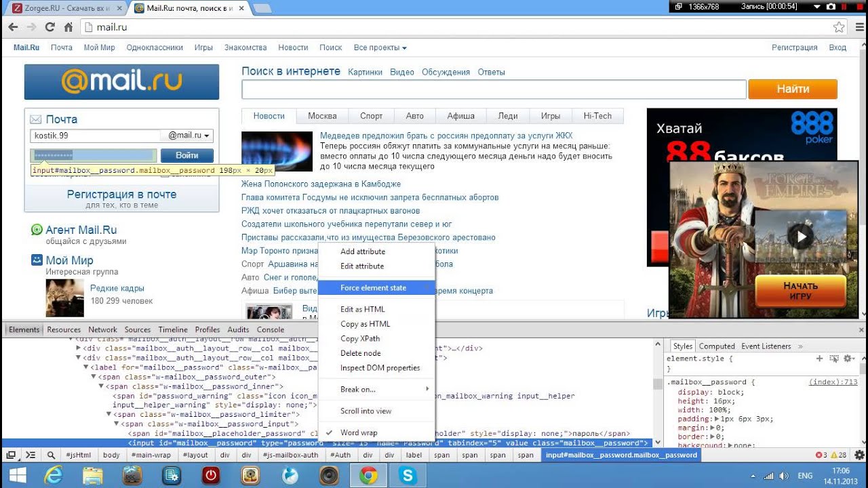This screenshot has height=488, width=868.
Task: Collapse the w-mailbox__password_limiter span node
Action: coord(109,414)
